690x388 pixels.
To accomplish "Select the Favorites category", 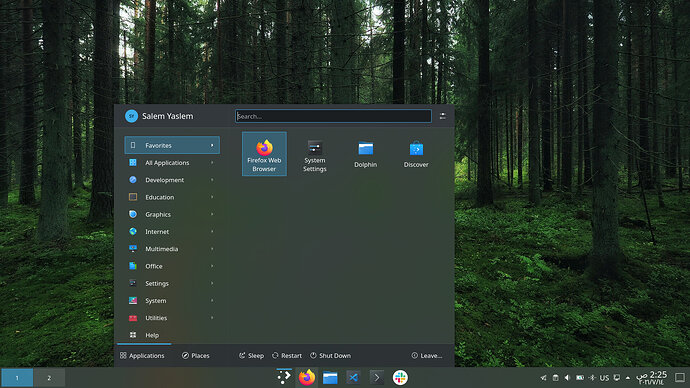I will (x=172, y=145).
